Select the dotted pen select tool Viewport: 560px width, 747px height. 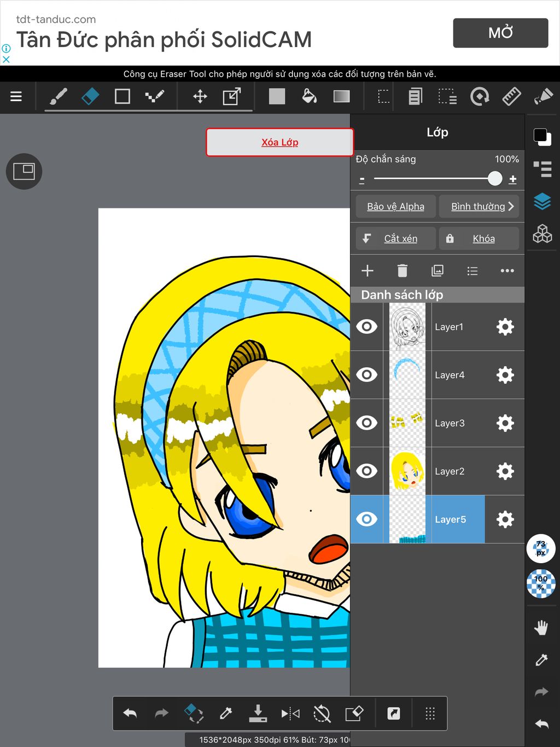(155, 97)
